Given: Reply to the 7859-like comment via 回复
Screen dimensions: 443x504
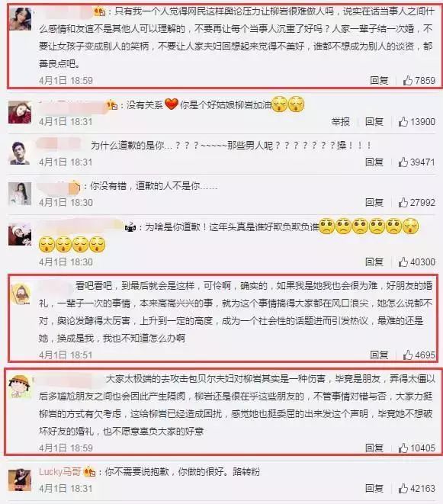Looking at the screenshot, I should coord(379,80).
